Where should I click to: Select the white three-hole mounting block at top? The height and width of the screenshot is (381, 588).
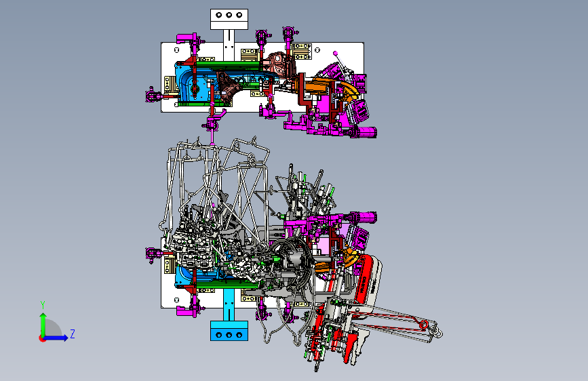[x=229, y=19]
